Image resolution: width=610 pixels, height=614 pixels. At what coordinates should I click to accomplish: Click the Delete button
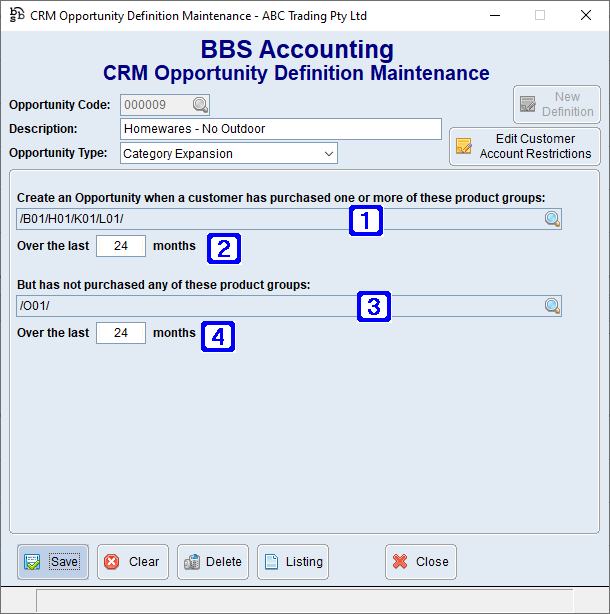[213, 562]
